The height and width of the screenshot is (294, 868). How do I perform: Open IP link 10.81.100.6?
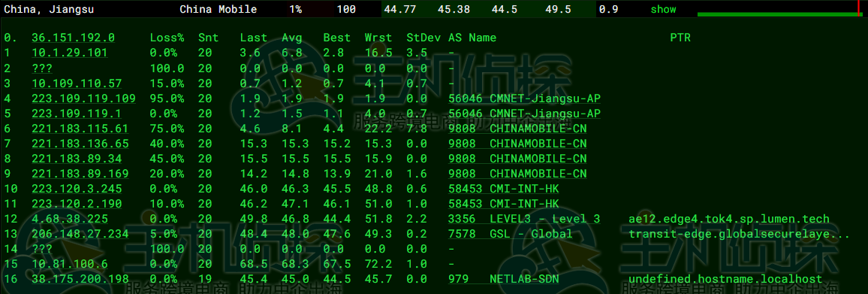[70, 263]
